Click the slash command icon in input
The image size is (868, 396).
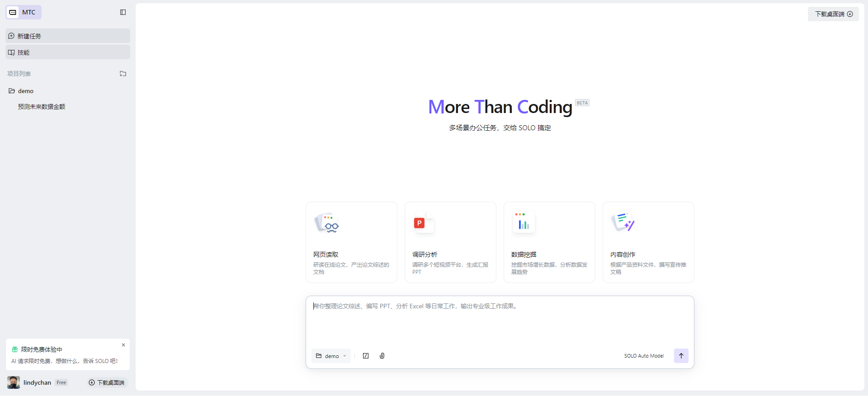(x=366, y=356)
